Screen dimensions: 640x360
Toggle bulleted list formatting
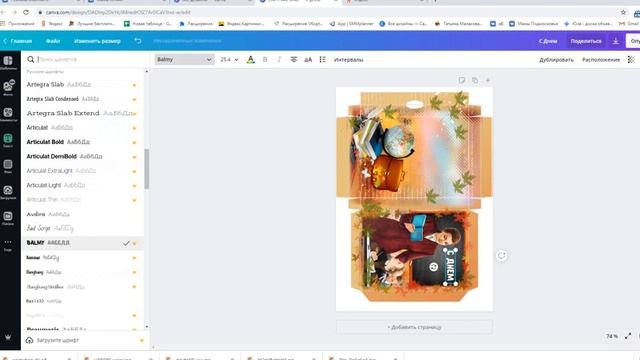pyautogui.click(x=322, y=60)
